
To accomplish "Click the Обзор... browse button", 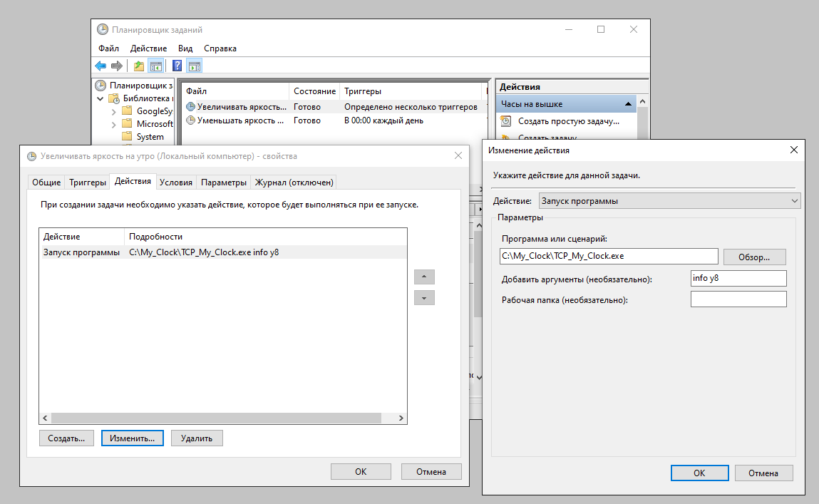I will pyautogui.click(x=754, y=257).
